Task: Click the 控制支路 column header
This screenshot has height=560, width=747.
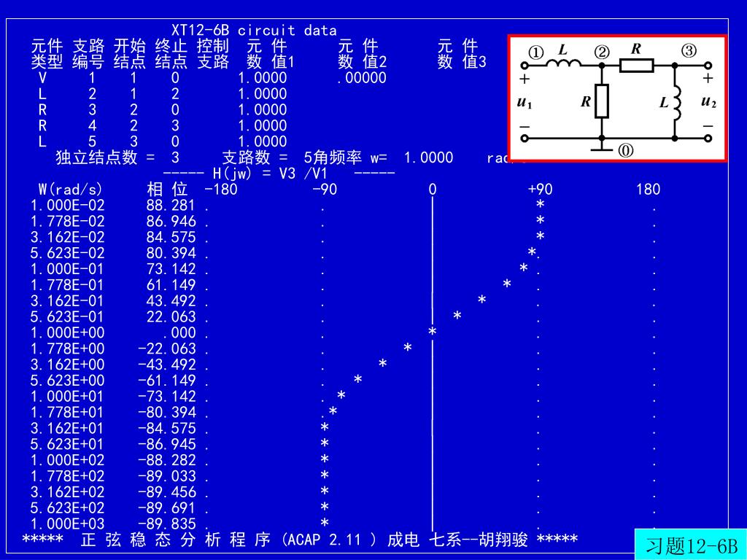Action: click(213, 54)
